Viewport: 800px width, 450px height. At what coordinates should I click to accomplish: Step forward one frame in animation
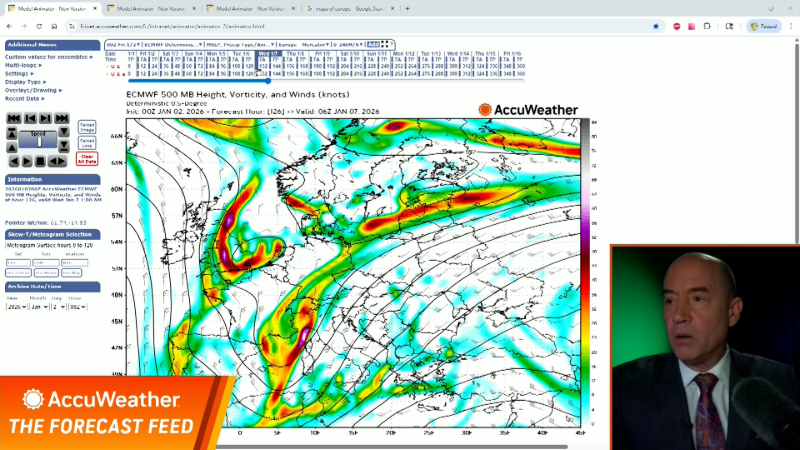coord(46,118)
